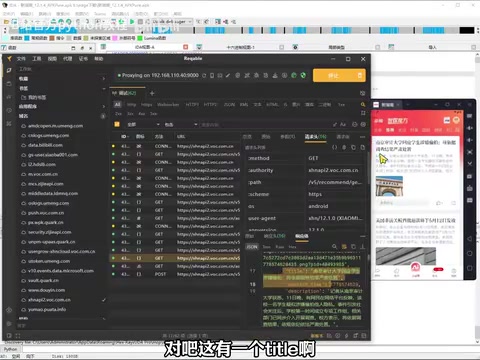Open the debugger selection dropdown in IDA toolbar
480x360 pixels.
172,22
